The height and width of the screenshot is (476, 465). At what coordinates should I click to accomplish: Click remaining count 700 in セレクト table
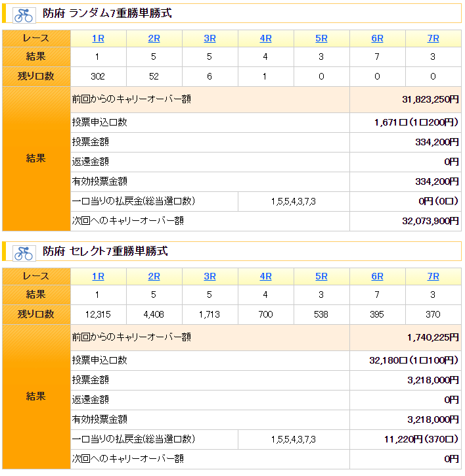click(x=265, y=314)
